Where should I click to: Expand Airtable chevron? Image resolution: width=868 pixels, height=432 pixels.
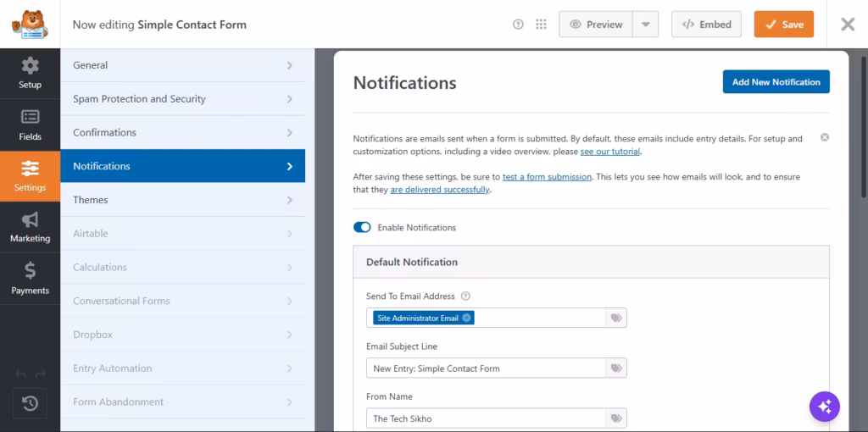click(x=290, y=234)
